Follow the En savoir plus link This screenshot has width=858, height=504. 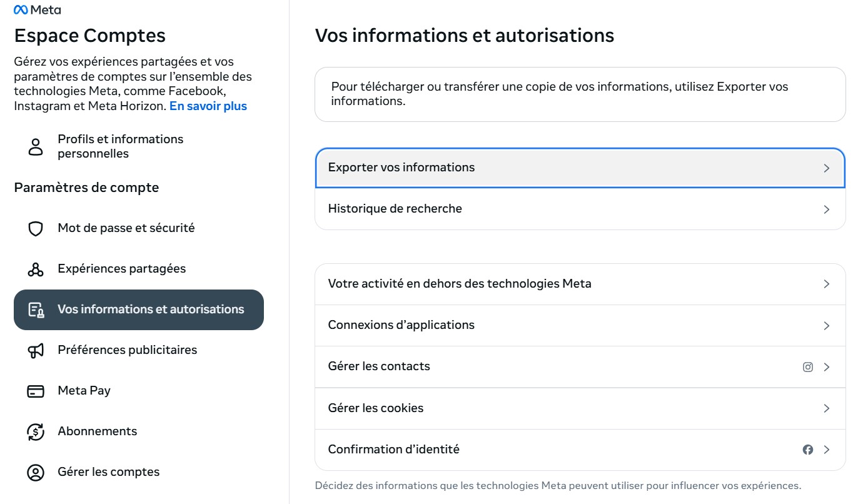(208, 106)
